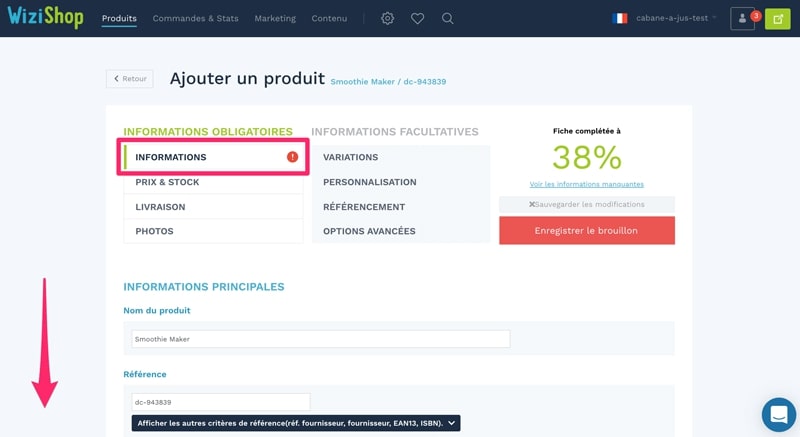Select the OPTIONS AVANCÉES tab

click(x=401, y=231)
